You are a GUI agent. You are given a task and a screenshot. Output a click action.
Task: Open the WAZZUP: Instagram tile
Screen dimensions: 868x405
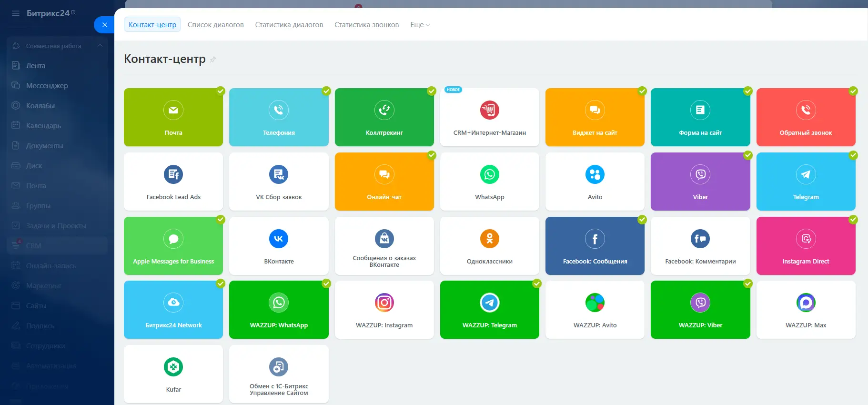click(384, 310)
